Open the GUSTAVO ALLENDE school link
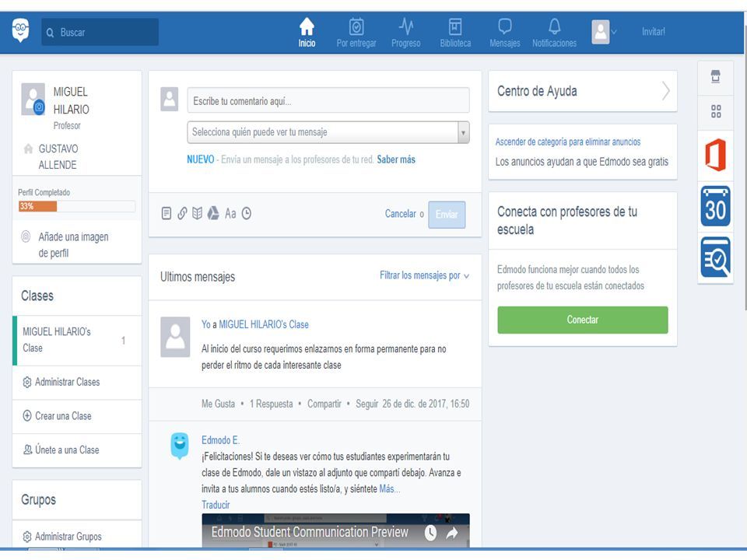747x560 pixels. (58, 156)
